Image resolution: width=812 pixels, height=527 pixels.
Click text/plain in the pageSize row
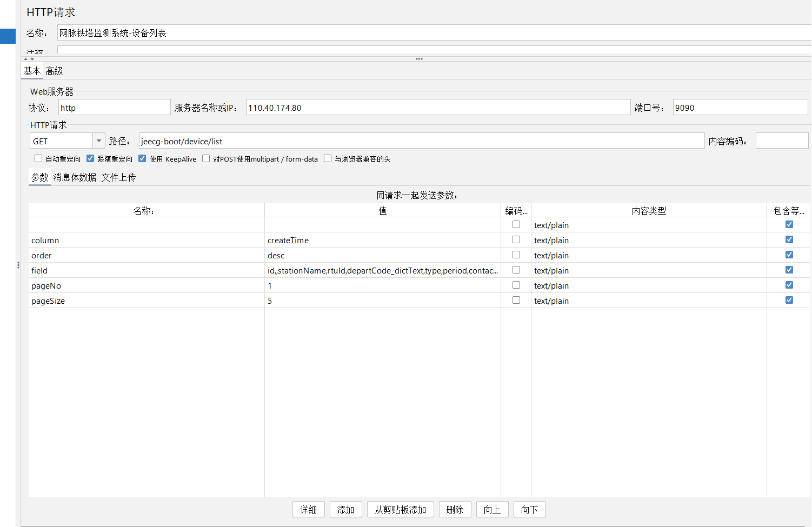coord(649,301)
